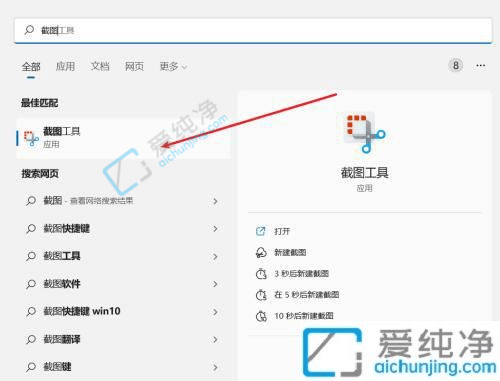Click 截图工具 title in preview pane

click(365, 173)
